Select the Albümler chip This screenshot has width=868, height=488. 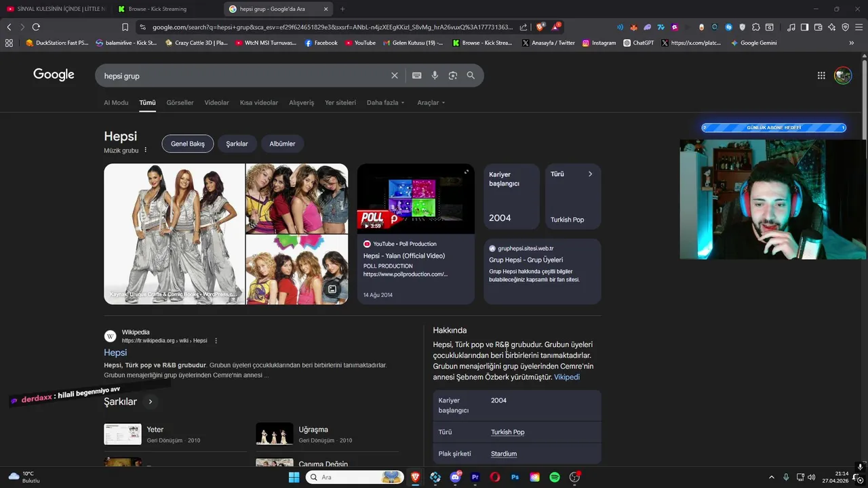click(x=282, y=144)
